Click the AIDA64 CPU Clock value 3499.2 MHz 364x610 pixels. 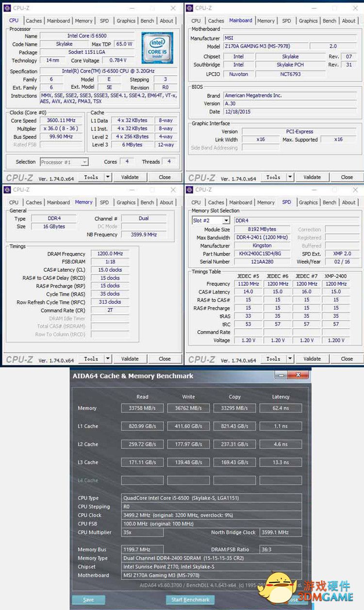coord(212,515)
